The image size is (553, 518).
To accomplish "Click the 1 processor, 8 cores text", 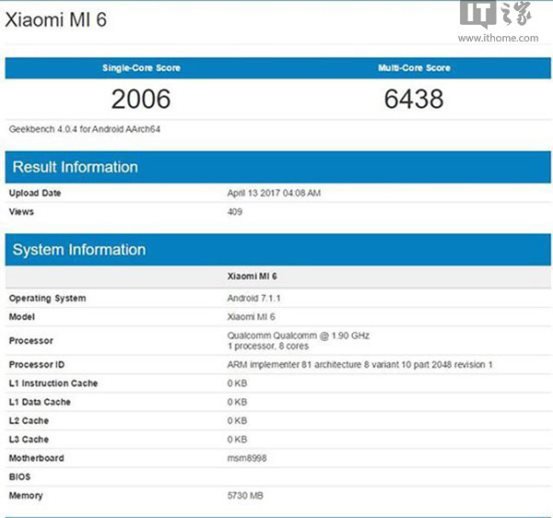I will pos(268,346).
